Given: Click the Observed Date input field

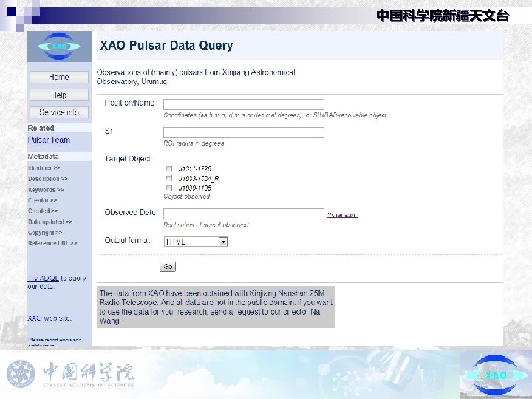Looking at the screenshot, I should [x=244, y=214].
